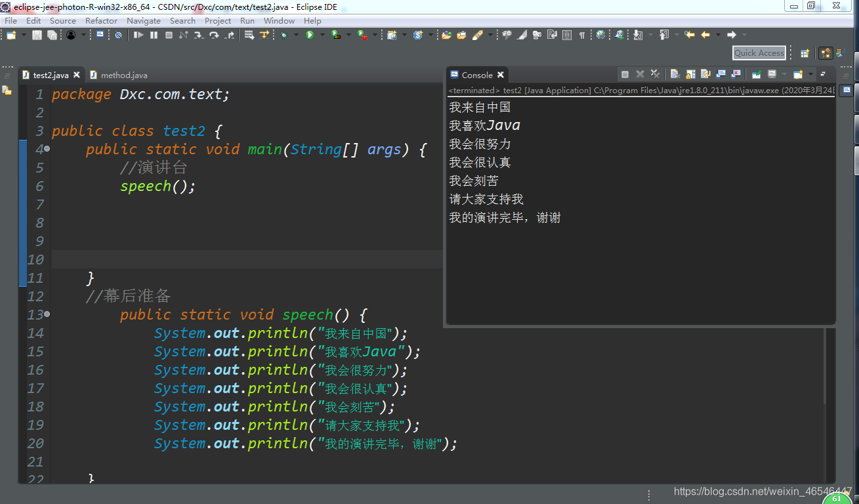The height and width of the screenshot is (504, 859).
Task: Toggle Skip All Breakpoints
Action: [x=118, y=35]
